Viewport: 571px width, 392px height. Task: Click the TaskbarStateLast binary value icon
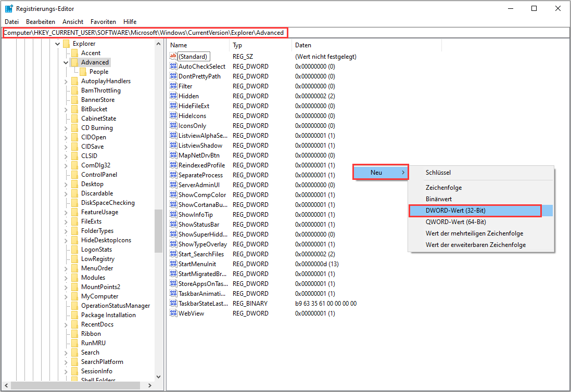173,304
